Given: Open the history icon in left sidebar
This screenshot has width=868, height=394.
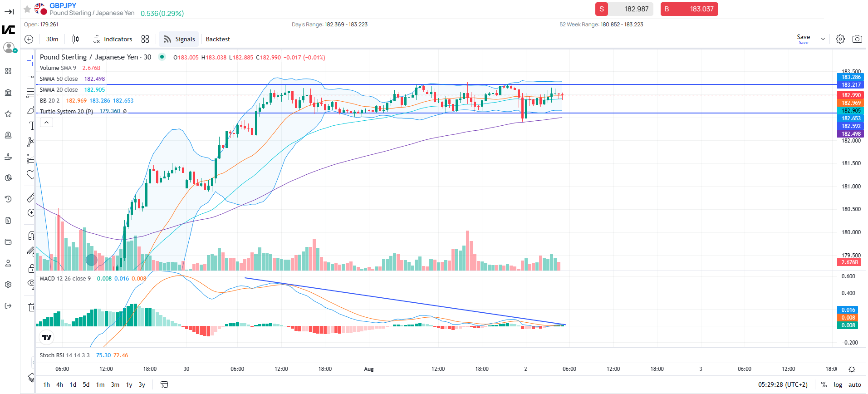Looking at the screenshot, I should coord(8,199).
